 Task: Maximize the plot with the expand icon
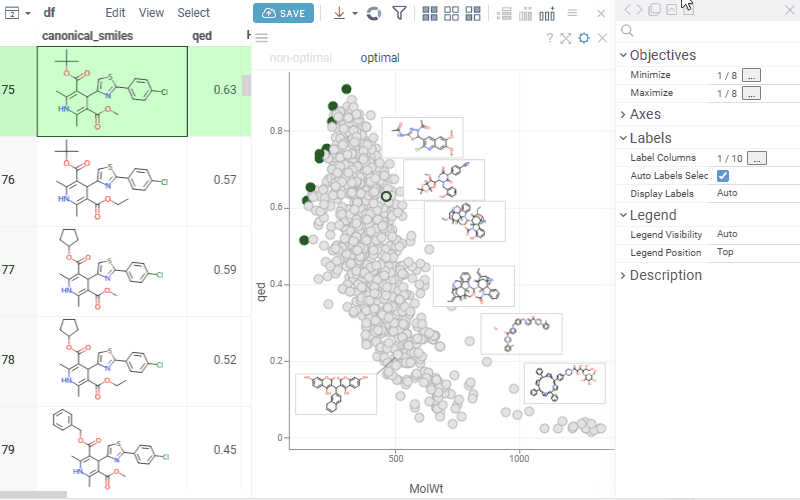pos(566,38)
